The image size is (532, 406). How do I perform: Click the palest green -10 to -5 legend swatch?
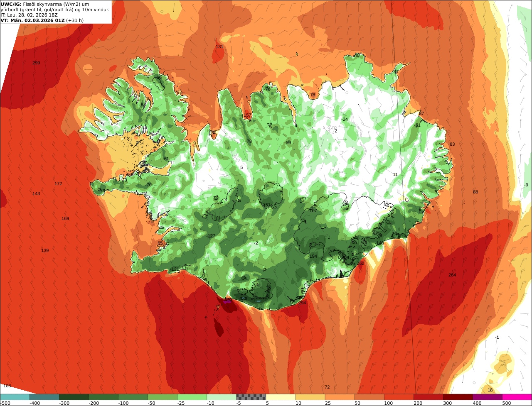[222, 397]
